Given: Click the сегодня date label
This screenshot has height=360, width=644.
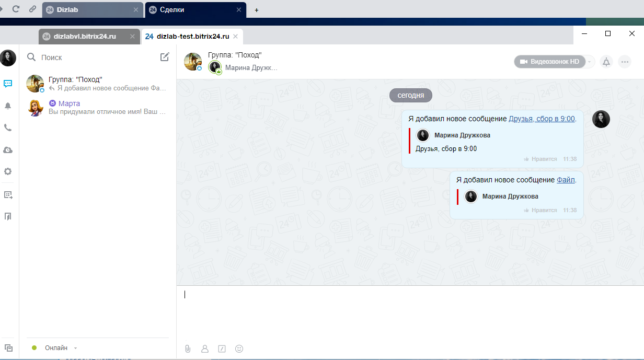Looking at the screenshot, I should pyautogui.click(x=411, y=96).
